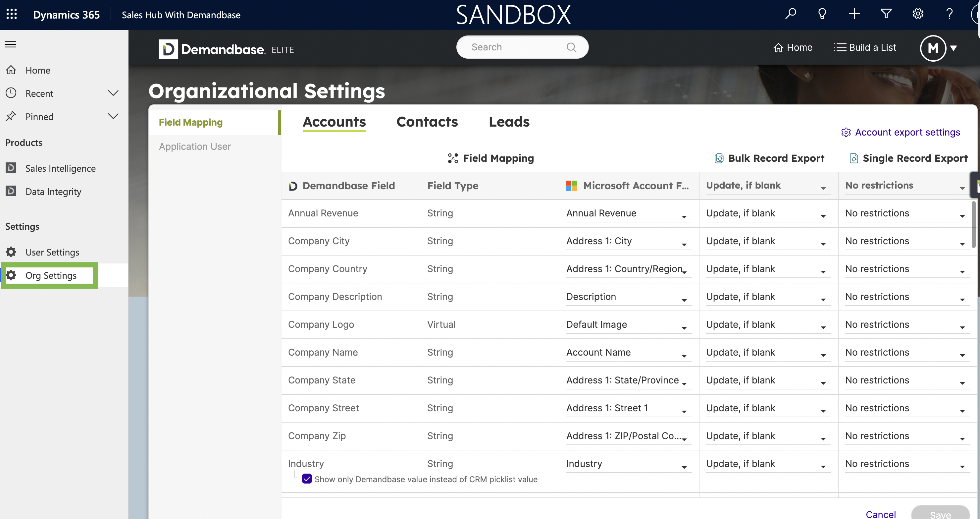Viewport: 980px width, 519px height.
Task: Open Annual Revenue Microsoft field dropdown
Action: tap(628, 214)
